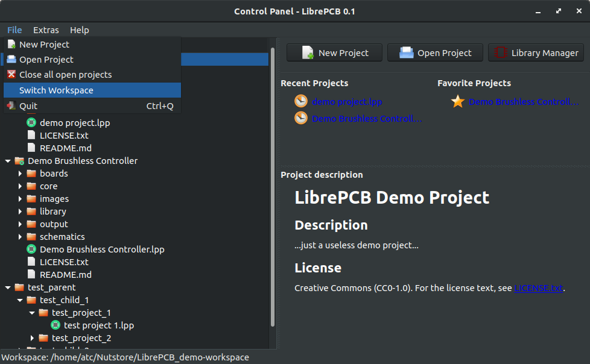590x364 pixels.
Task: Expand the output folder
Action: (x=20, y=225)
